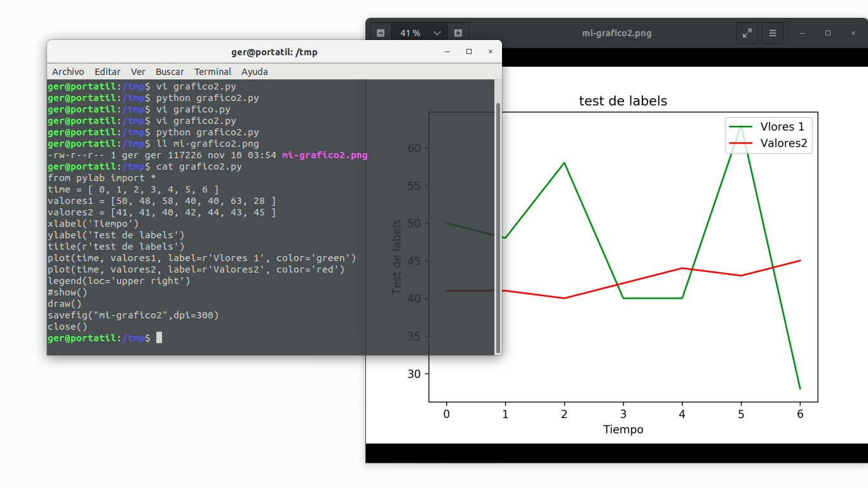Viewport: 868px width, 488px height.
Task: Click the terminal window title bar
Action: coord(274,51)
